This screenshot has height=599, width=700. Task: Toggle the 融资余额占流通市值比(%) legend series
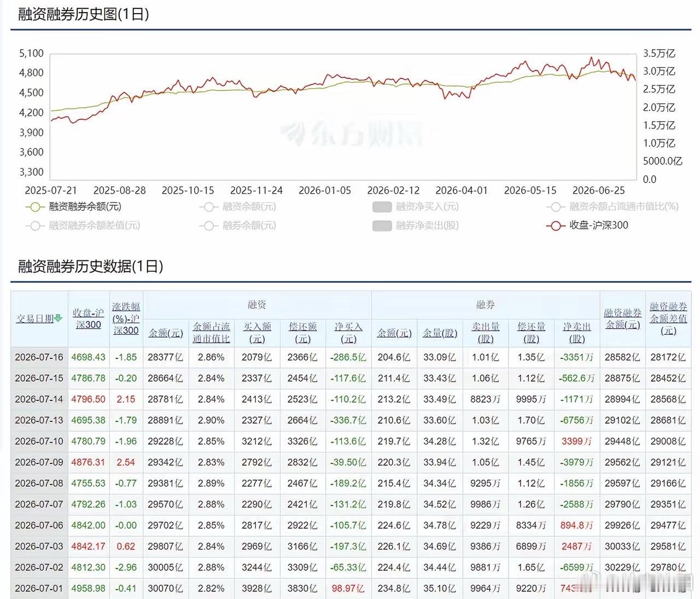tap(612, 207)
